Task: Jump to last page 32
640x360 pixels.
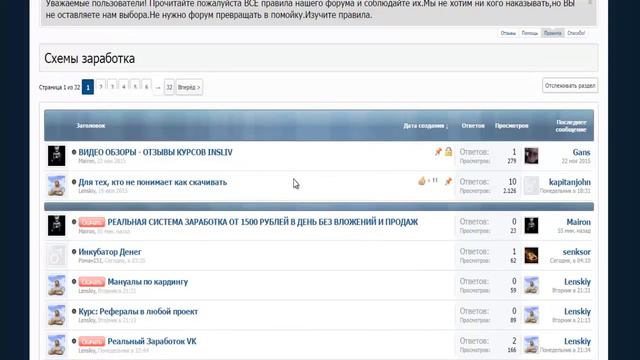Action: [x=169, y=87]
